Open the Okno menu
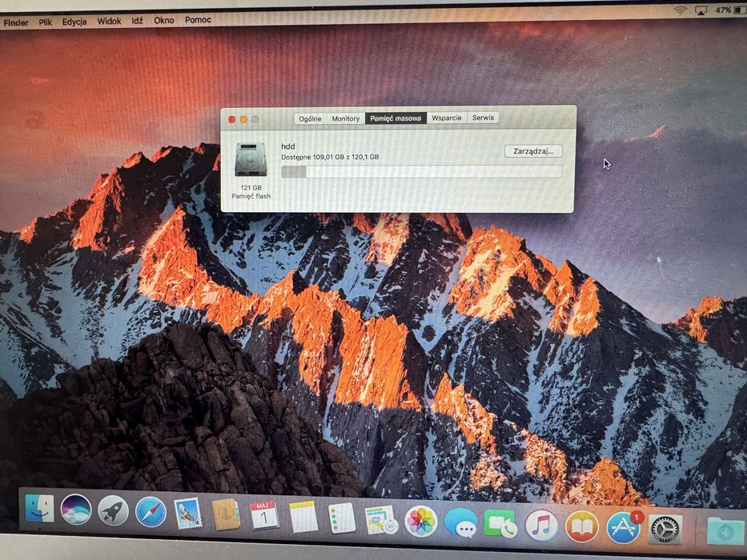 click(x=163, y=20)
